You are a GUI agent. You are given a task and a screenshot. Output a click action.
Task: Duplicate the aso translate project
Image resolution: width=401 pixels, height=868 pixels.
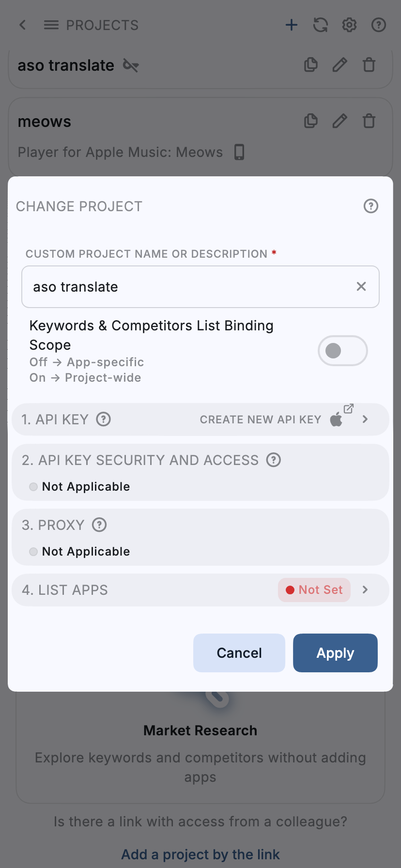(311, 65)
